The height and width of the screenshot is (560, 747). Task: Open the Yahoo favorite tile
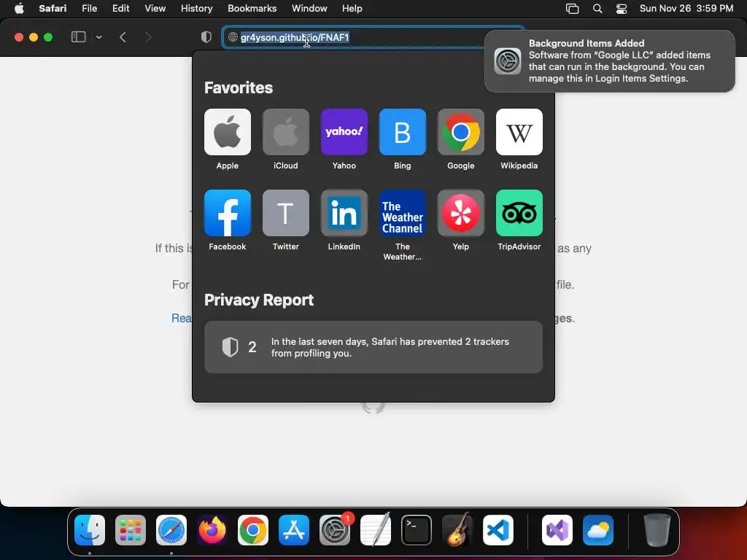pyautogui.click(x=344, y=132)
